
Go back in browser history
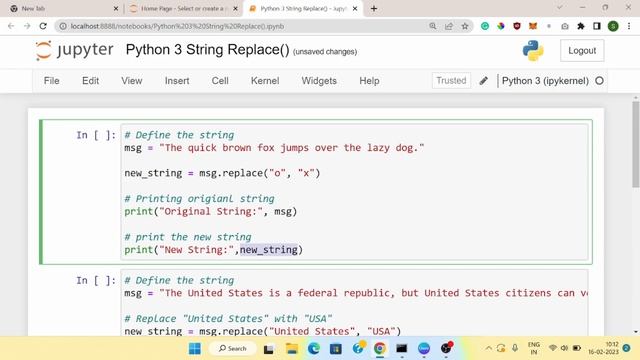pos(11,26)
